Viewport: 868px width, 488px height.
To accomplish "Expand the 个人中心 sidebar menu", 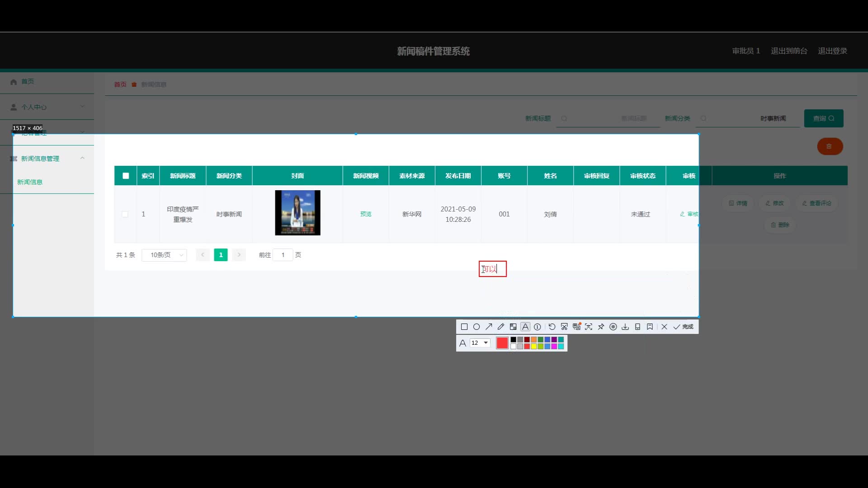I will [x=47, y=107].
